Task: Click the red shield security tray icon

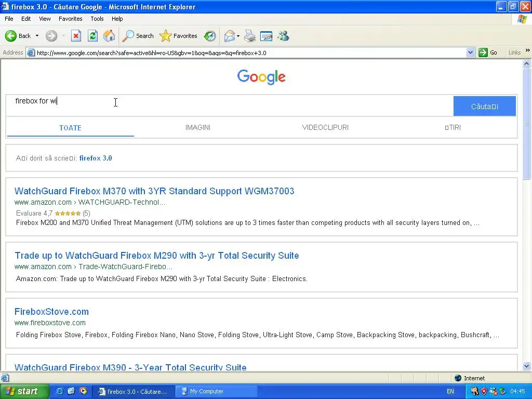Action: point(484,391)
